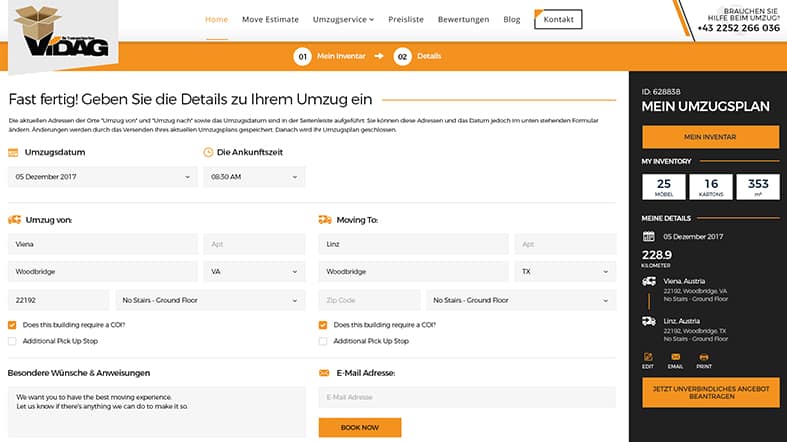Open the 08:30 AM arrival time dropdown

pos(254,177)
